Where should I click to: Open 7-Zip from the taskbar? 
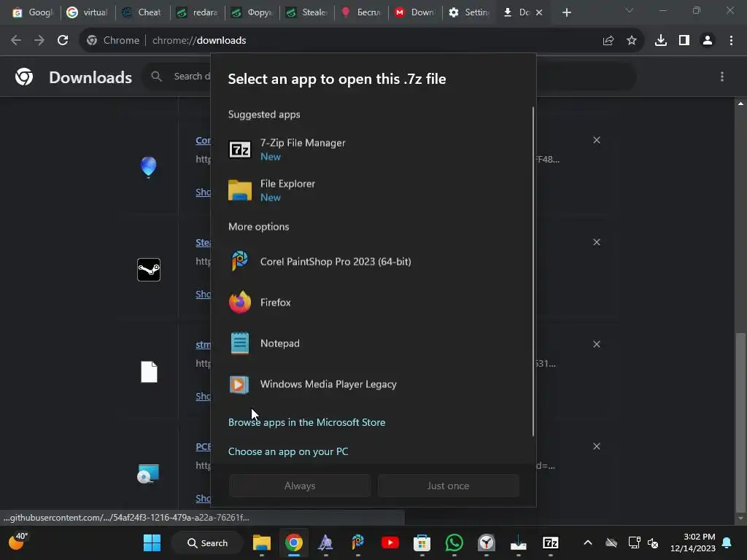tap(550, 542)
